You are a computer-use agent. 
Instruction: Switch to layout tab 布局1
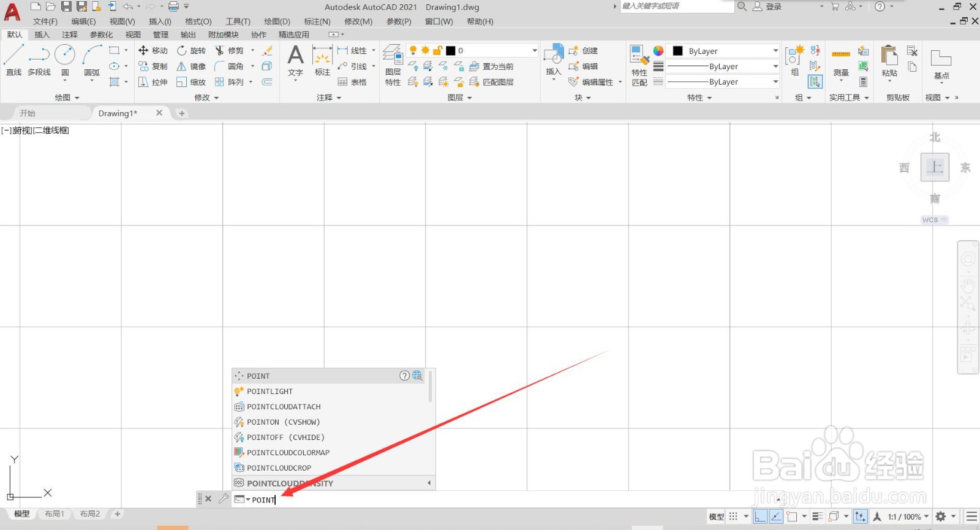tap(55, 514)
